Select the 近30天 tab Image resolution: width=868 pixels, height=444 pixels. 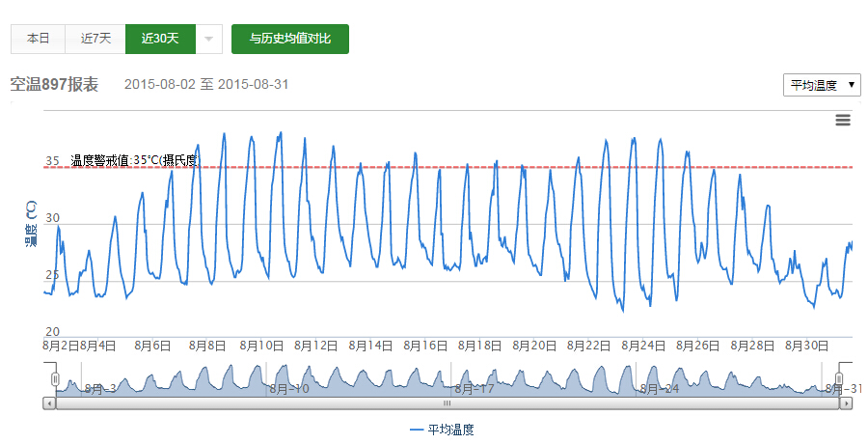tap(160, 39)
